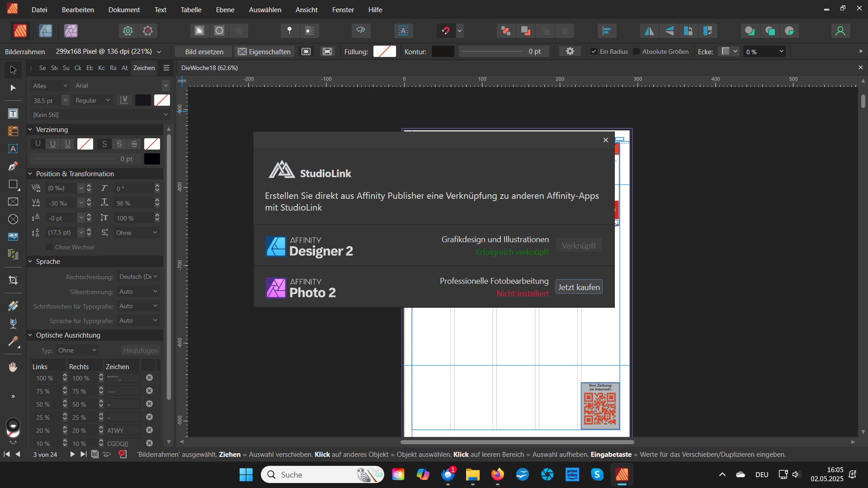868x488 pixels.
Task: Enable the Ohne Wechsel checkbox
Action: click(x=49, y=247)
